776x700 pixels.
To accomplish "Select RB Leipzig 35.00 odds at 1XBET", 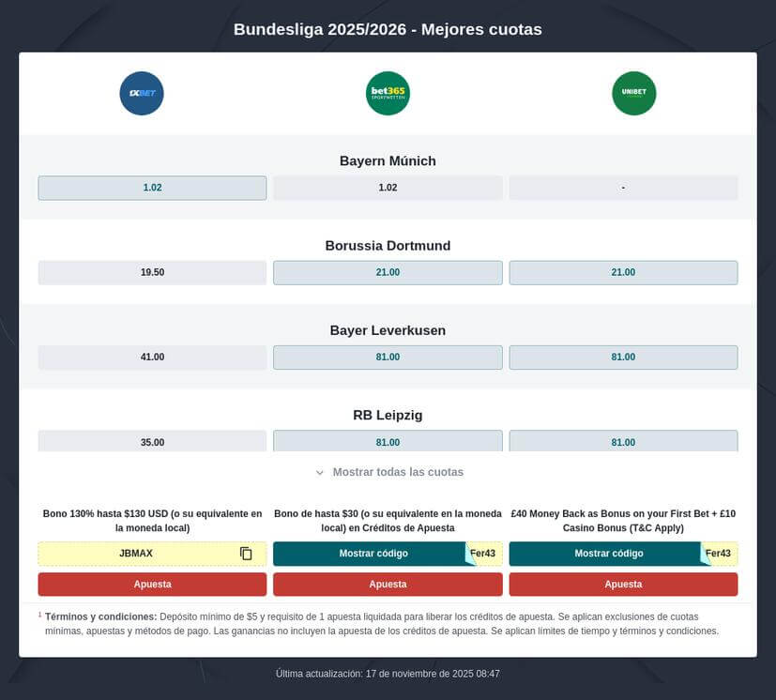I will [x=152, y=441].
